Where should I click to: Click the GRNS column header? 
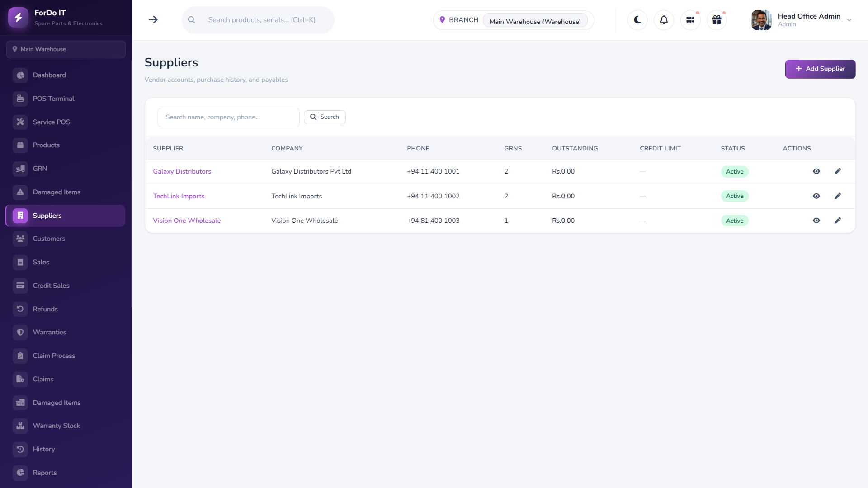coord(513,148)
